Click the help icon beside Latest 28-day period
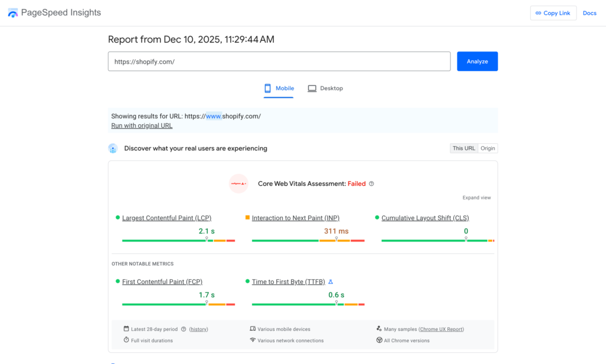 click(183, 329)
